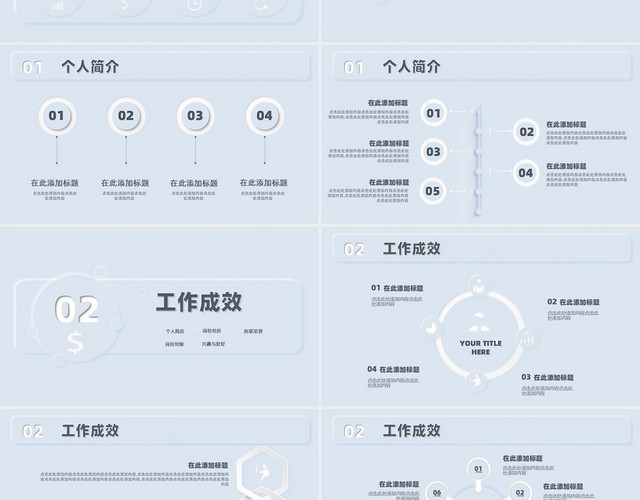Select heading 04 在此添加标题 beside the ring
Image resolution: width=640 pixels, height=500 pixels.
point(393,369)
